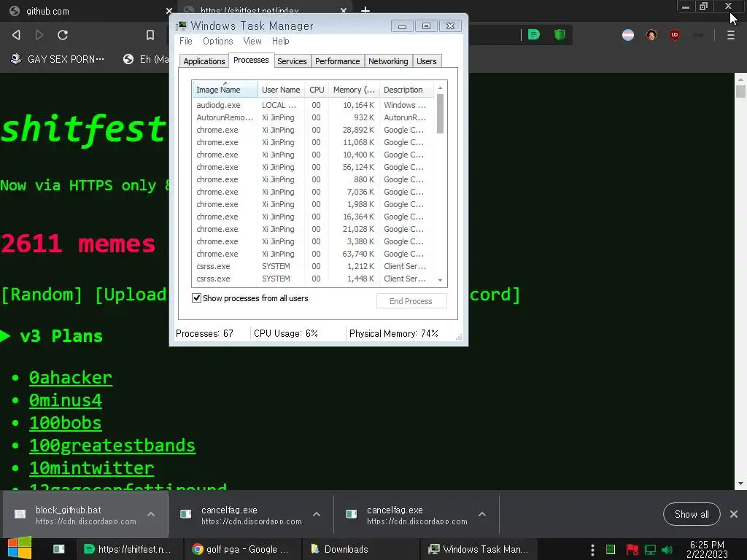Expand options for the last cancelfag.exe download
This screenshot has width=747, height=560.
482,514
